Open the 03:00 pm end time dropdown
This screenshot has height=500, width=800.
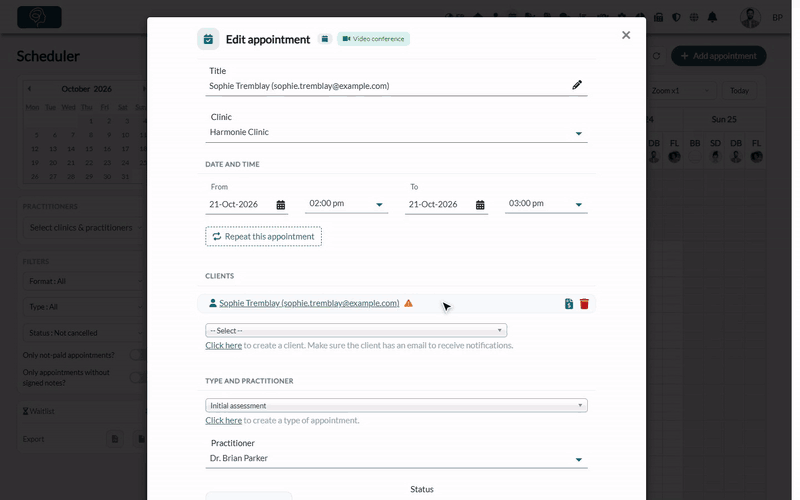tap(546, 204)
